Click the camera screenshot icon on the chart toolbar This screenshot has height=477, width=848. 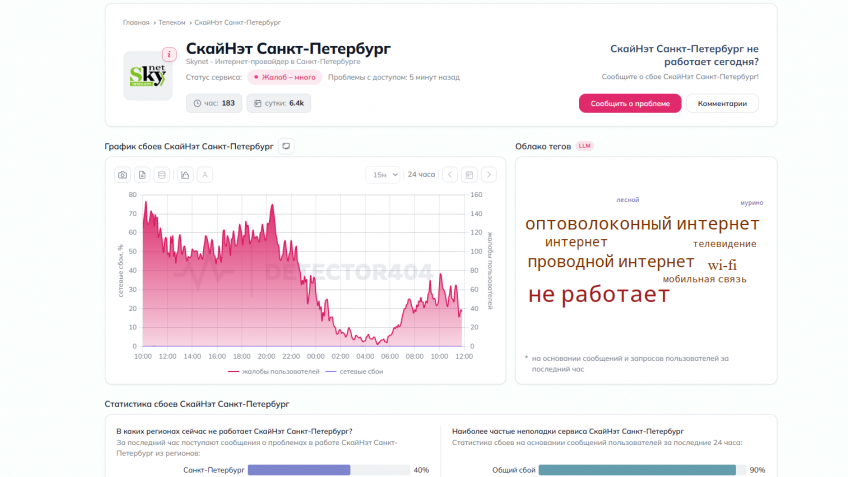[x=123, y=175]
